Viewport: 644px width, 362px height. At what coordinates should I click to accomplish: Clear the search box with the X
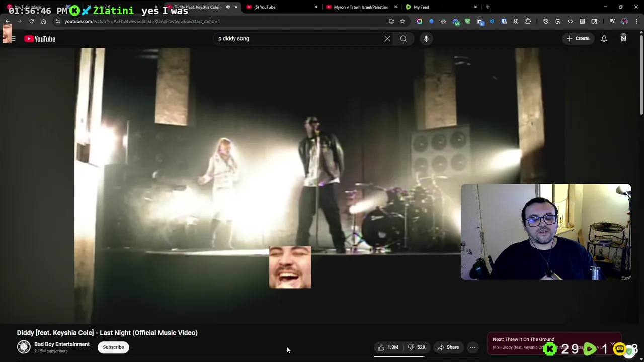(387, 39)
